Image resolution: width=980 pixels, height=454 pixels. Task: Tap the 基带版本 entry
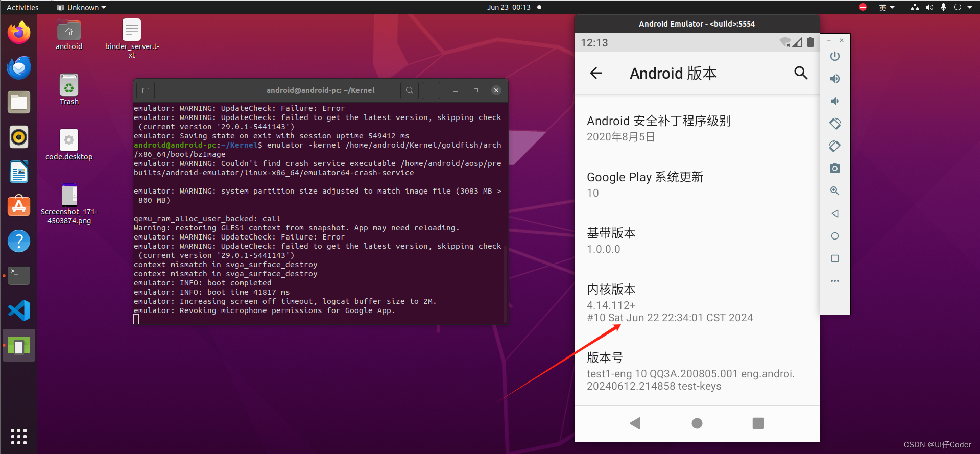coord(697,241)
